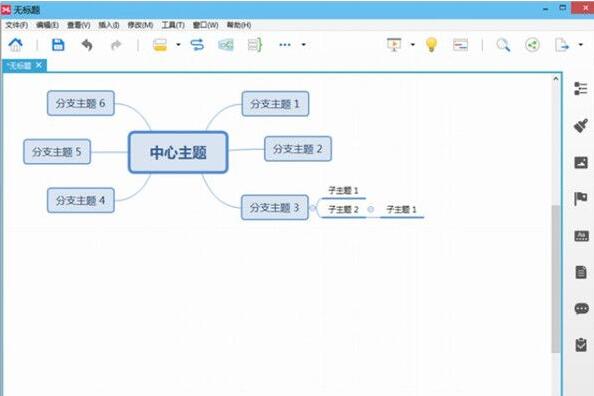The width and height of the screenshot is (594, 396).
Task: Collapse subtopics of 分支主题 3
Action: pos(313,208)
